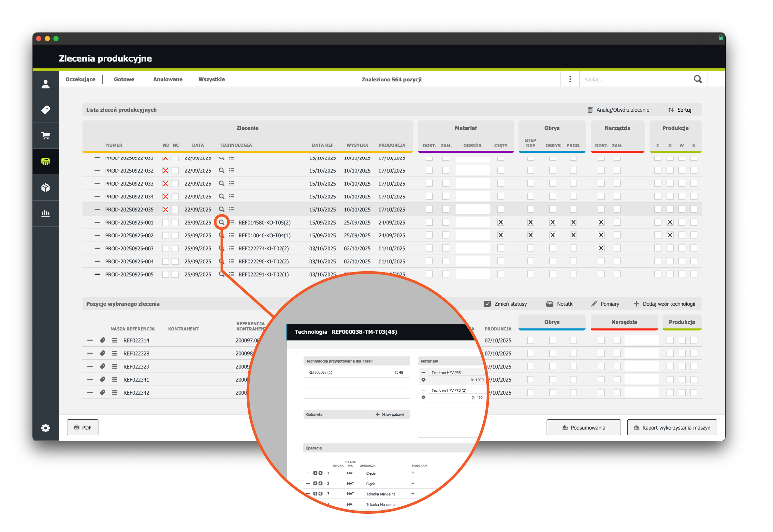
Task: Click magnifier icon for PROD-20250925-001 technology
Action: click(x=222, y=222)
